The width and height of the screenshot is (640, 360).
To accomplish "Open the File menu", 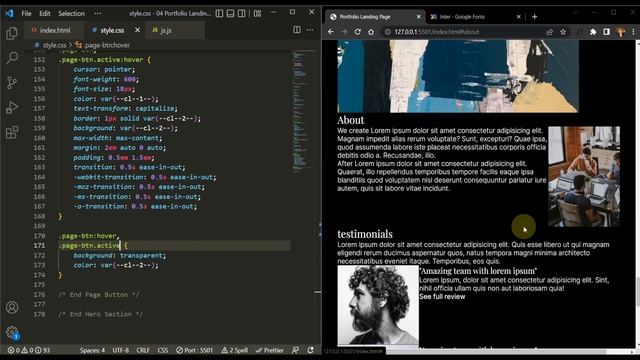I will point(26,13).
